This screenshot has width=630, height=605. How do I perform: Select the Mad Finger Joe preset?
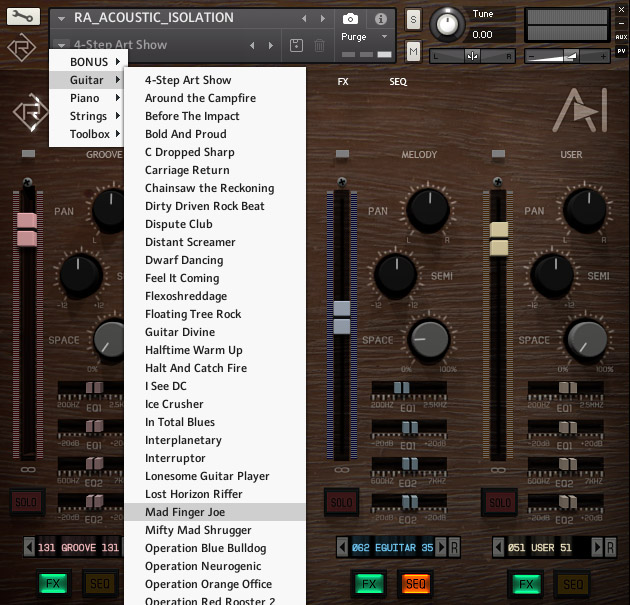point(185,512)
